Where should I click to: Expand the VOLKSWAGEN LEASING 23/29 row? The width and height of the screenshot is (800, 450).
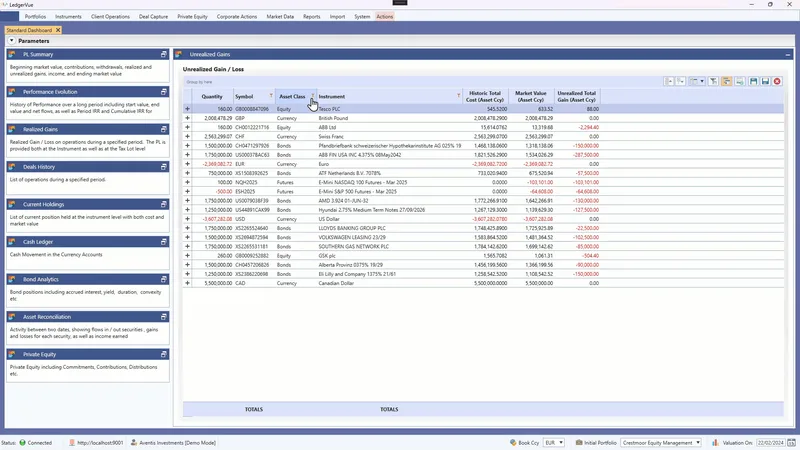click(x=187, y=237)
